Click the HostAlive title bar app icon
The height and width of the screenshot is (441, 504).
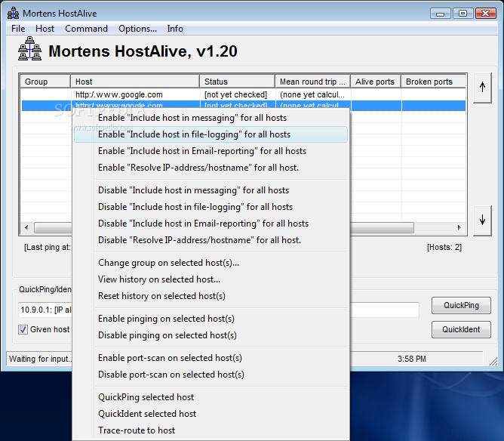(13, 13)
